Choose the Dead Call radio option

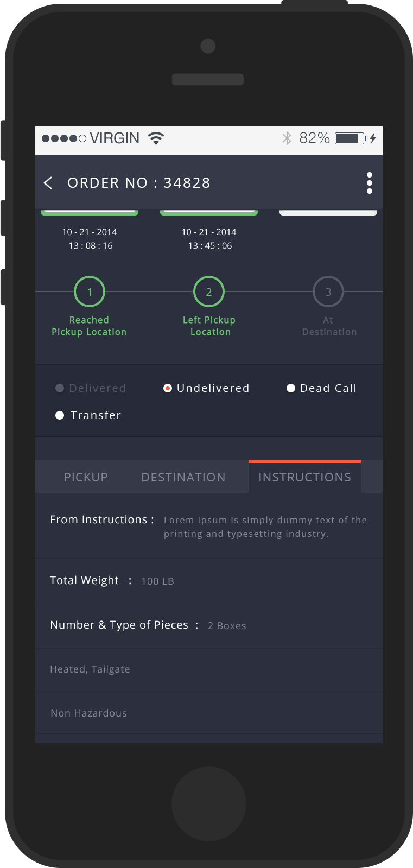(x=291, y=388)
